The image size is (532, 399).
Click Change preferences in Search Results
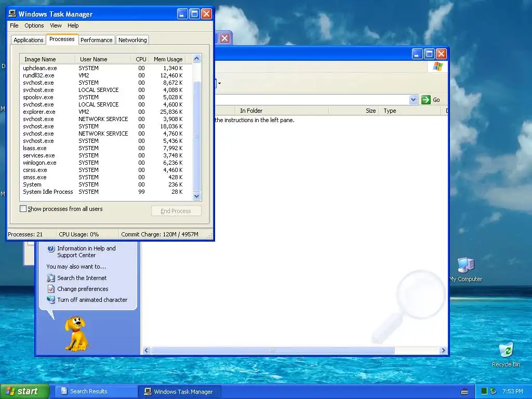83,289
